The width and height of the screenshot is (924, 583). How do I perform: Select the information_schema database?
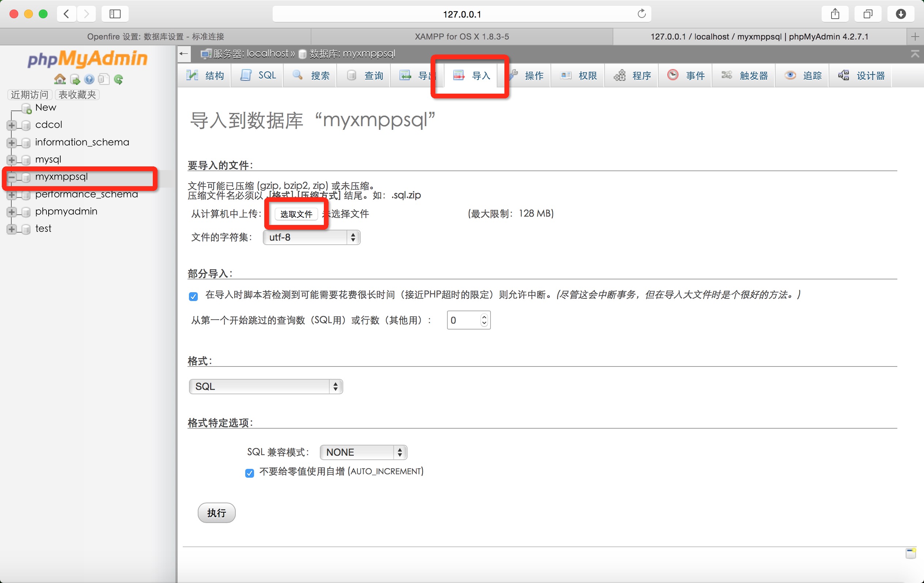pyautogui.click(x=82, y=142)
